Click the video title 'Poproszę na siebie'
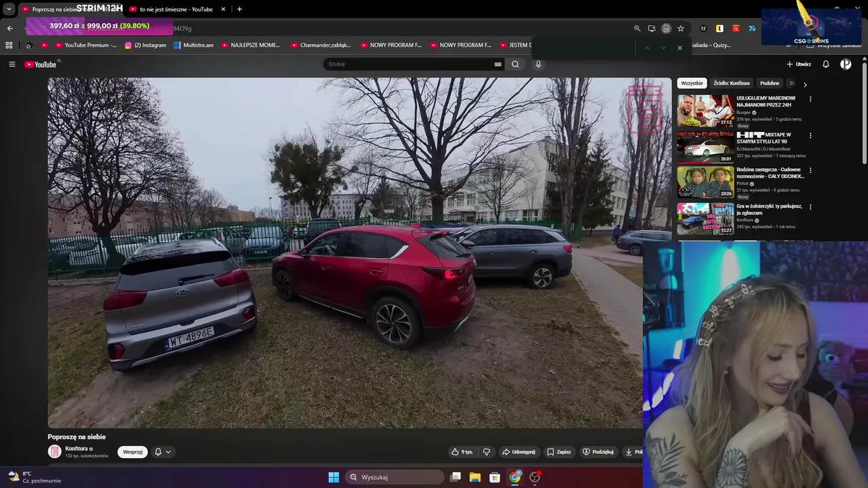Image resolution: width=868 pixels, height=488 pixels. (77, 437)
